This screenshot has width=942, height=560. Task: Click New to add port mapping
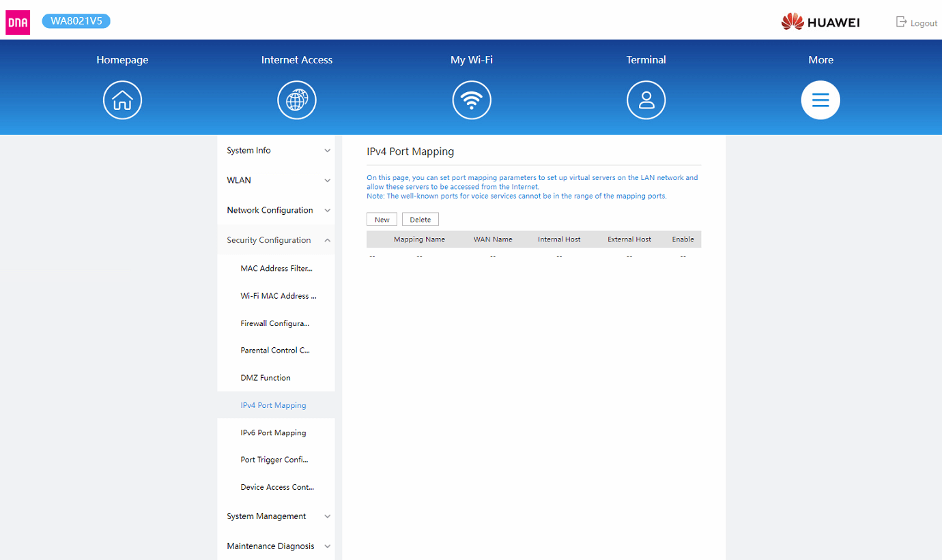[x=382, y=220]
